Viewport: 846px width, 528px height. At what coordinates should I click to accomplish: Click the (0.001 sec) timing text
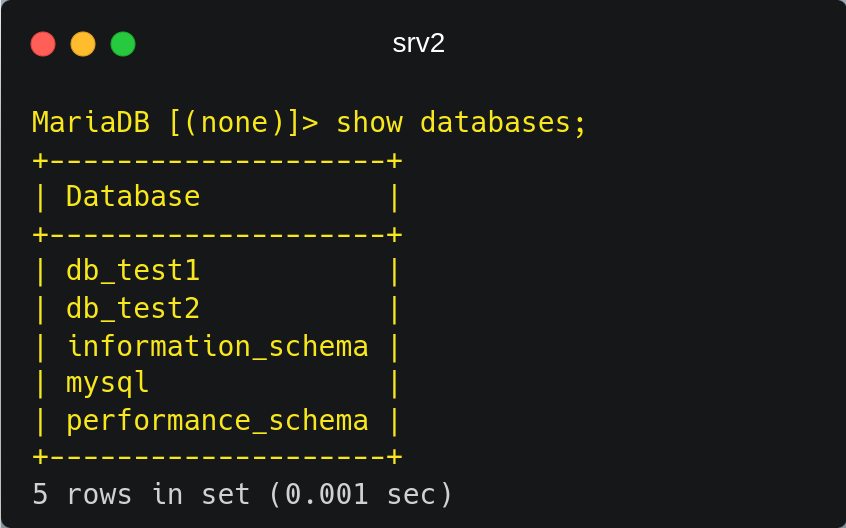360,495
